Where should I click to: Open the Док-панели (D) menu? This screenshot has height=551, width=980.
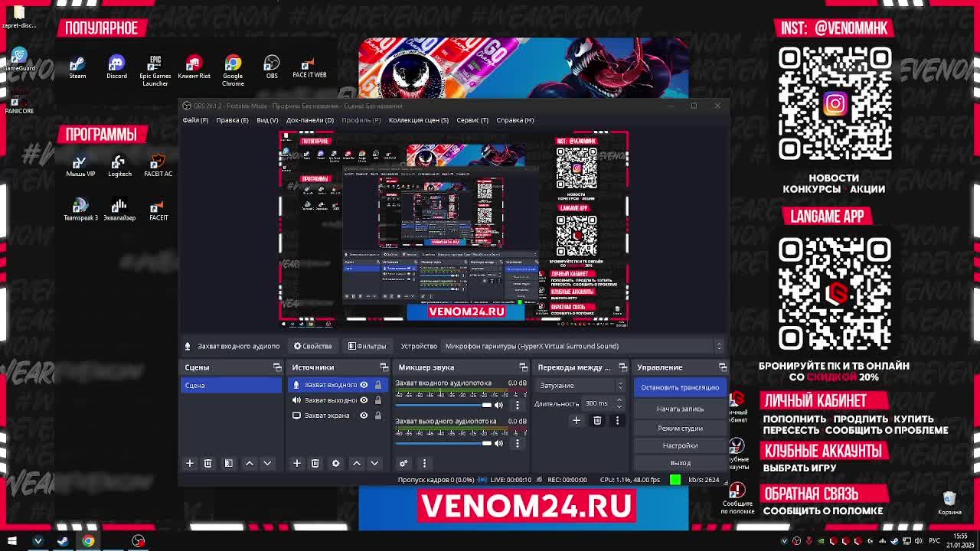coord(310,120)
